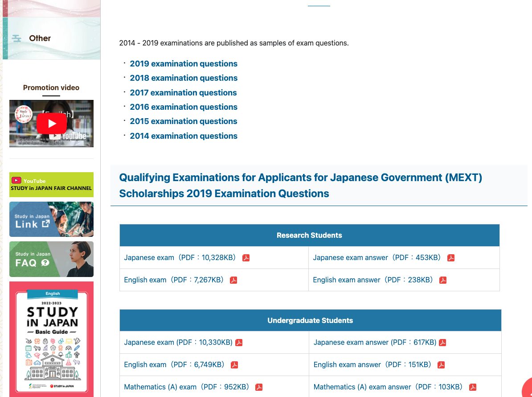Open 2014 examination questions link
This screenshot has width=532, height=397.
[184, 136]
